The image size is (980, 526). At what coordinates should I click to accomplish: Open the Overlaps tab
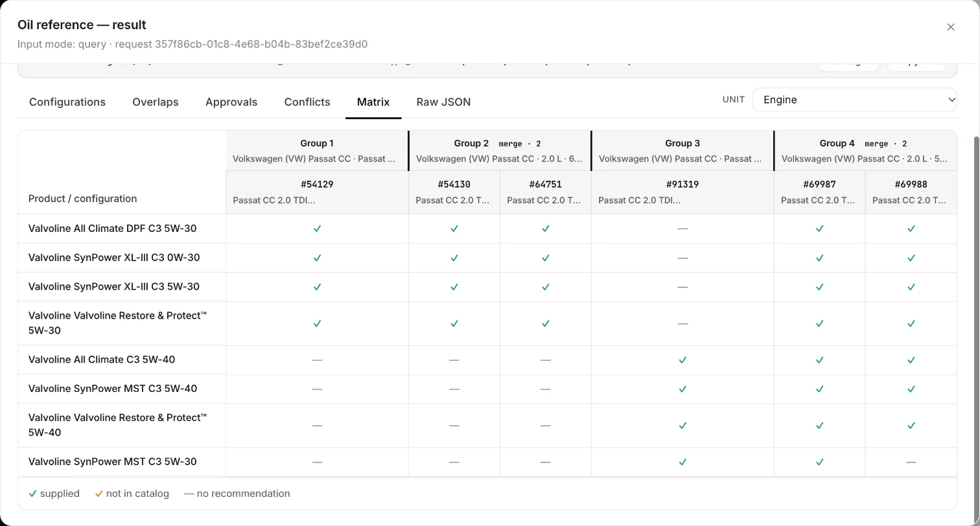coord(156,102)
